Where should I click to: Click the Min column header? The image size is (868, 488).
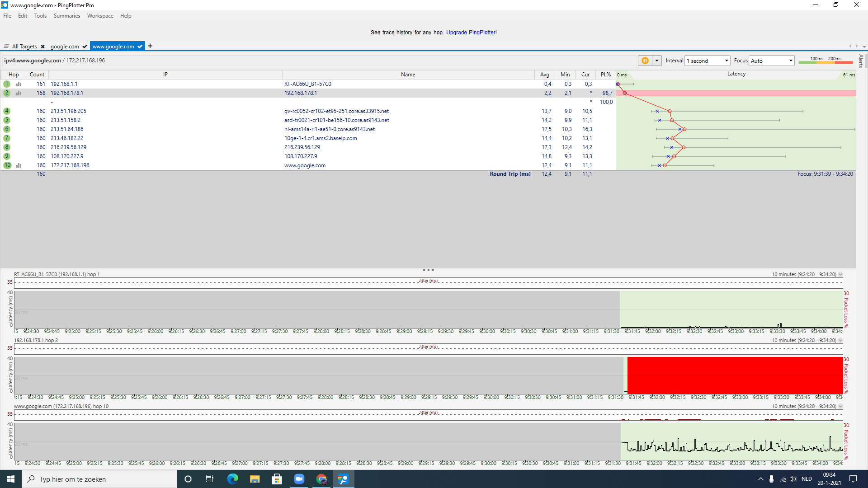[565, 75]
